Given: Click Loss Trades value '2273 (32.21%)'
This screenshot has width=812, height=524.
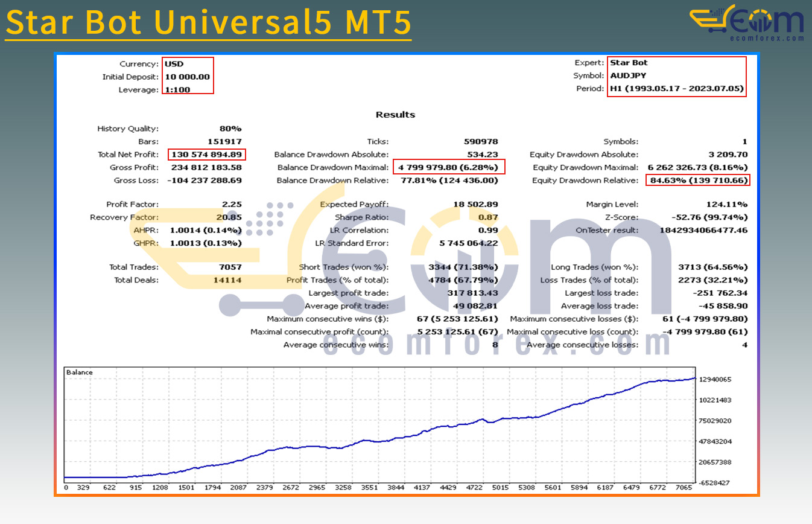Looking at the screenshot, I should (712, 280).
